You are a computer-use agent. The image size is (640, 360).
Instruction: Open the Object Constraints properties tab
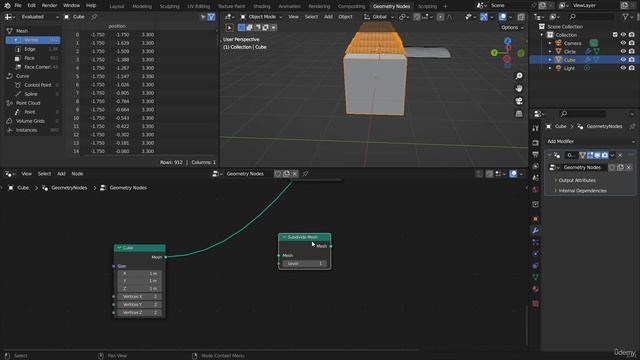pos(536,266)
